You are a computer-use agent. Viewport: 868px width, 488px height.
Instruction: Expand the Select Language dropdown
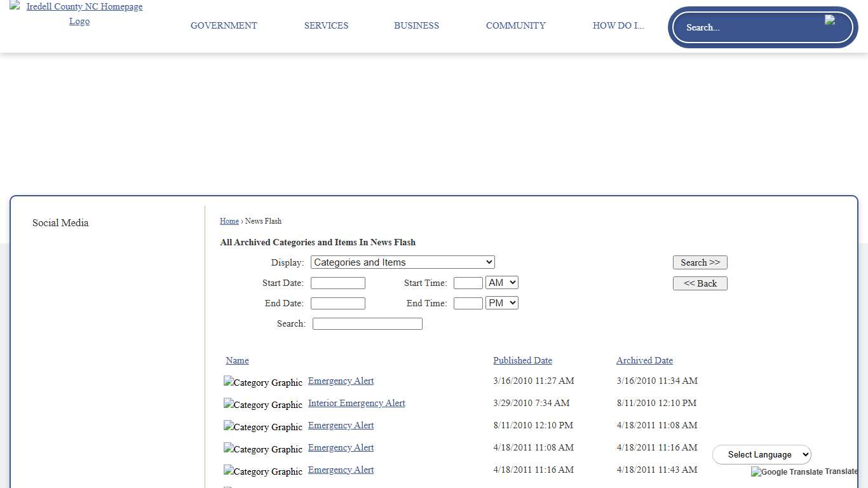click(761, 454)
